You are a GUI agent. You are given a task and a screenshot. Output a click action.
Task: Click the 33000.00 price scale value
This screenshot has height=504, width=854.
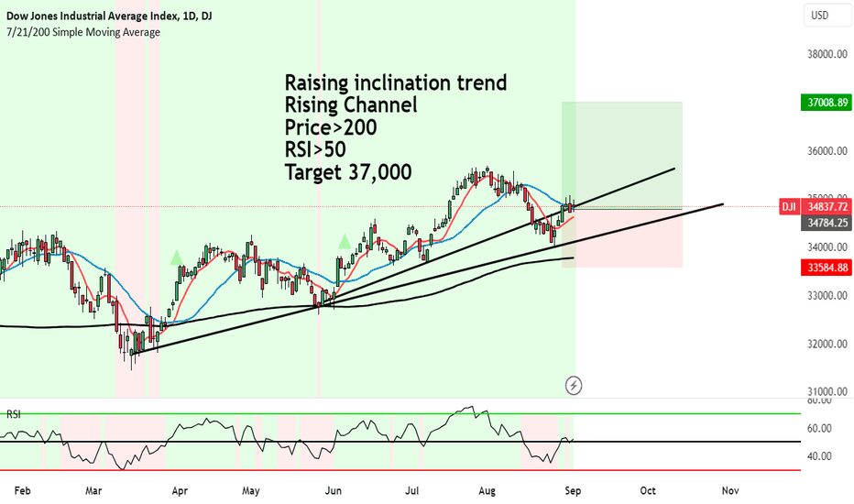tap(827, 296)
